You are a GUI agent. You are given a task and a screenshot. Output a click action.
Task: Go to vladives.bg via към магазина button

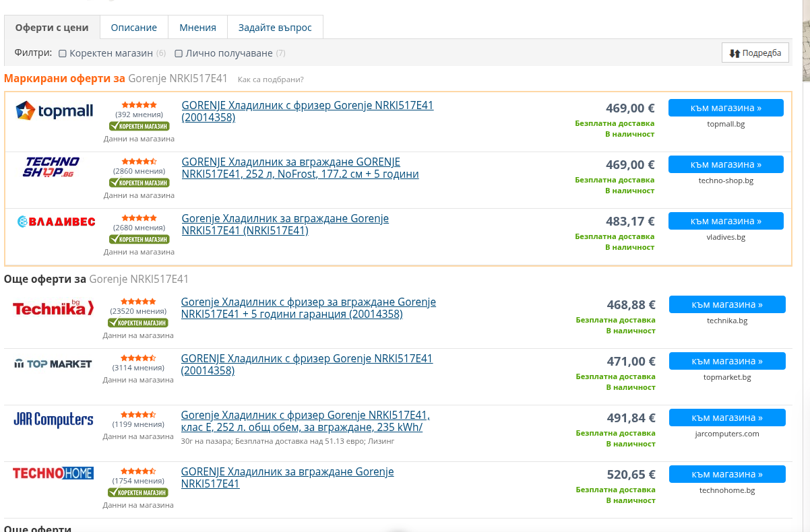click(726, 221)
